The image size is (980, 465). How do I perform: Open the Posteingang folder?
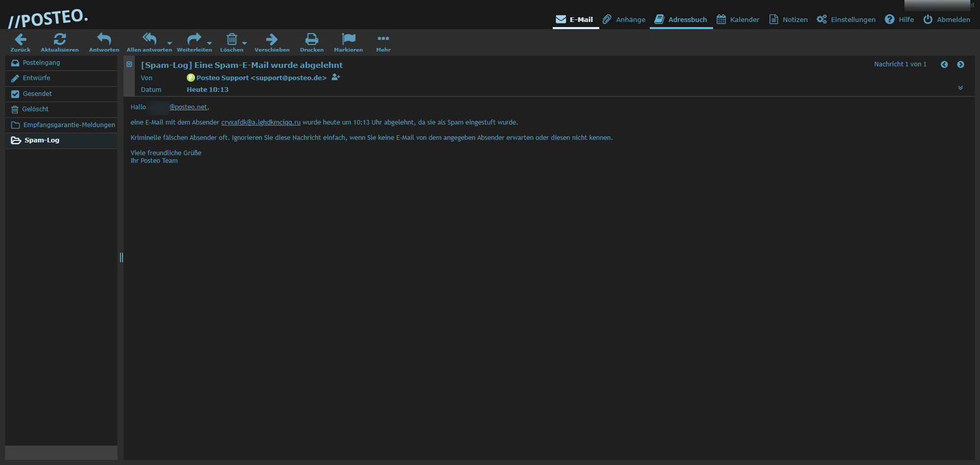[x=41, y=63]
